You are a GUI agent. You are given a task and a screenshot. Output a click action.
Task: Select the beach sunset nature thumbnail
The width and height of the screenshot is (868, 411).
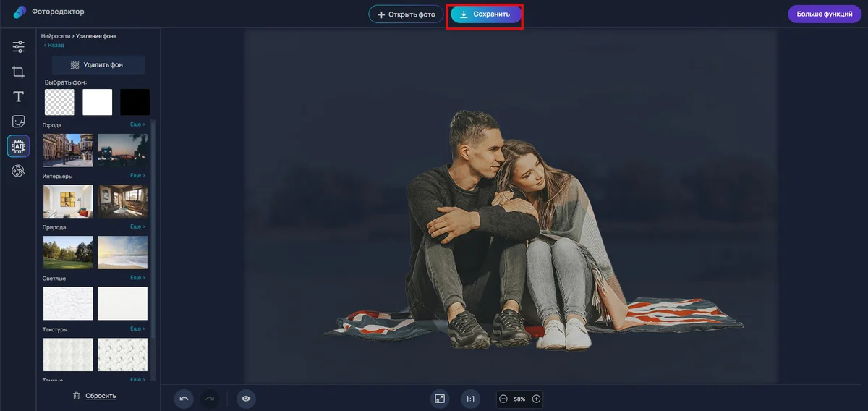coord(122,253)
